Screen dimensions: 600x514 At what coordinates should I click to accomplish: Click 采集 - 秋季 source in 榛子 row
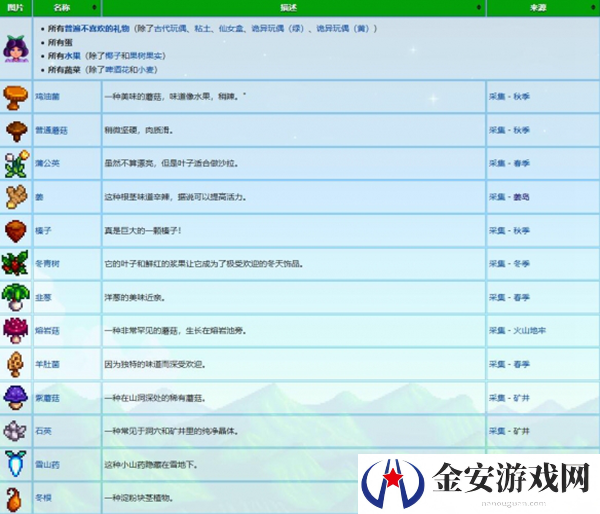(x=509, y=231)
